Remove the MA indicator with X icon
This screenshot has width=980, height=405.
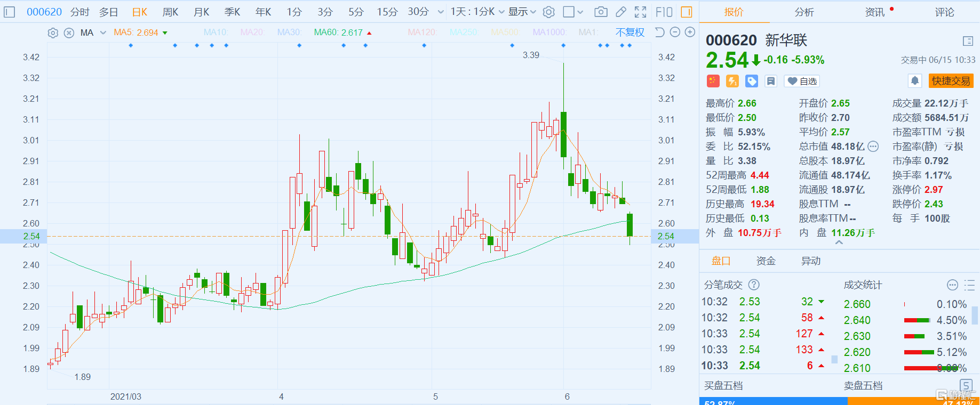69,33
